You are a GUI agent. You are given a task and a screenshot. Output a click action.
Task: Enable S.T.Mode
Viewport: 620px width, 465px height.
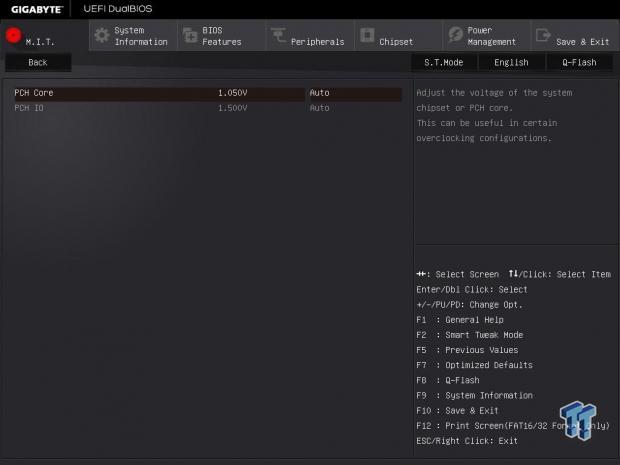[443, 62]
